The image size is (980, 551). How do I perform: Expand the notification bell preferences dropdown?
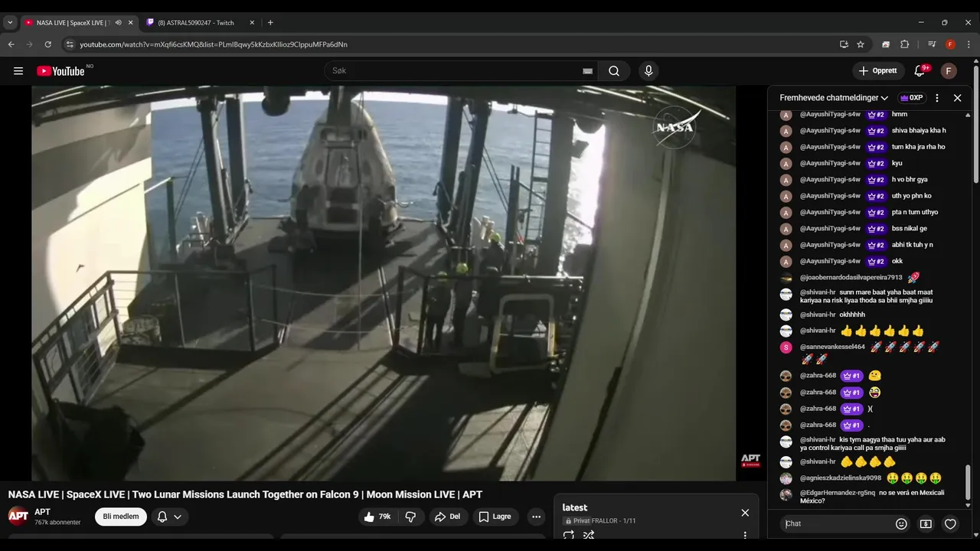(178, 517)
